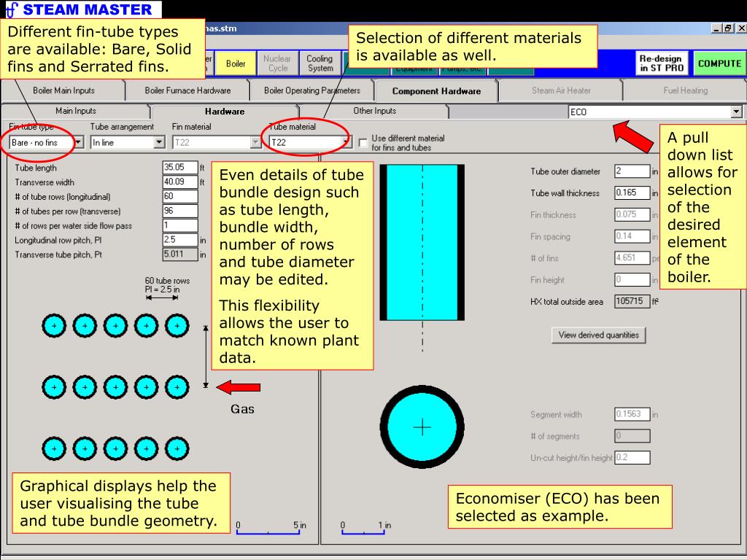The image size is (747, 560).
Task: Edit the Un-cut height/fin height field
Action: click(632, 458)
